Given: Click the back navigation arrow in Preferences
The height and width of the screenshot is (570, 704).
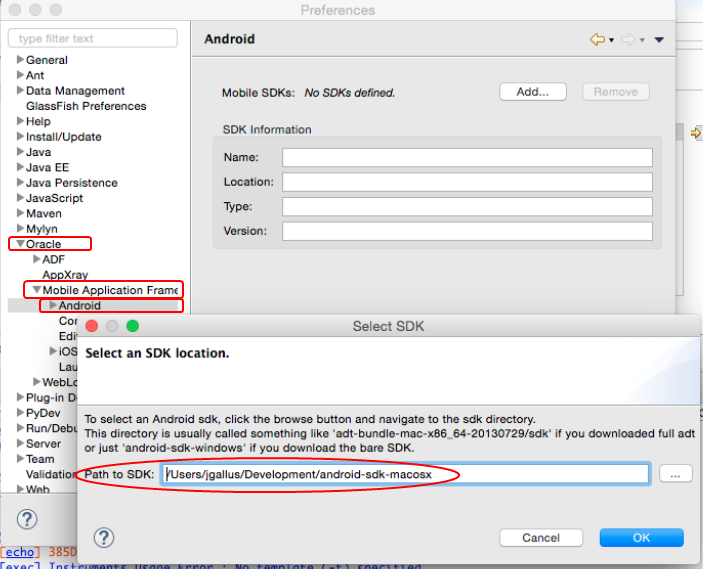Looking at the screenshot, I should (x=598, y=39).
